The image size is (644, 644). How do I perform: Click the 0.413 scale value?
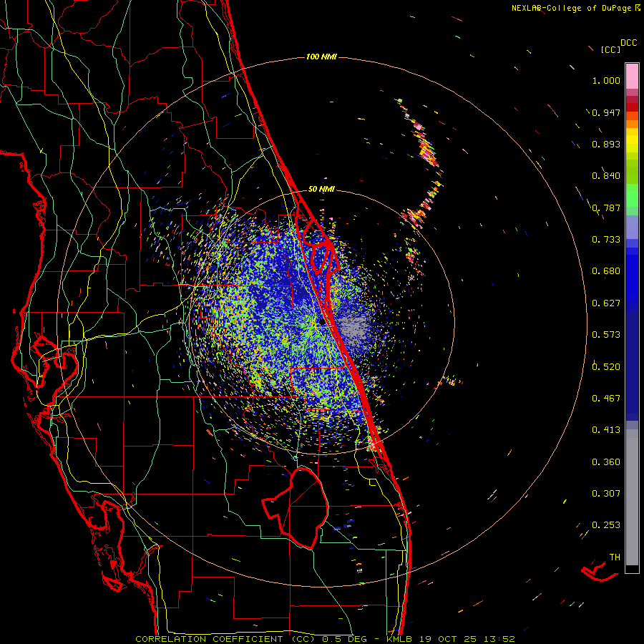click(606, 430)
